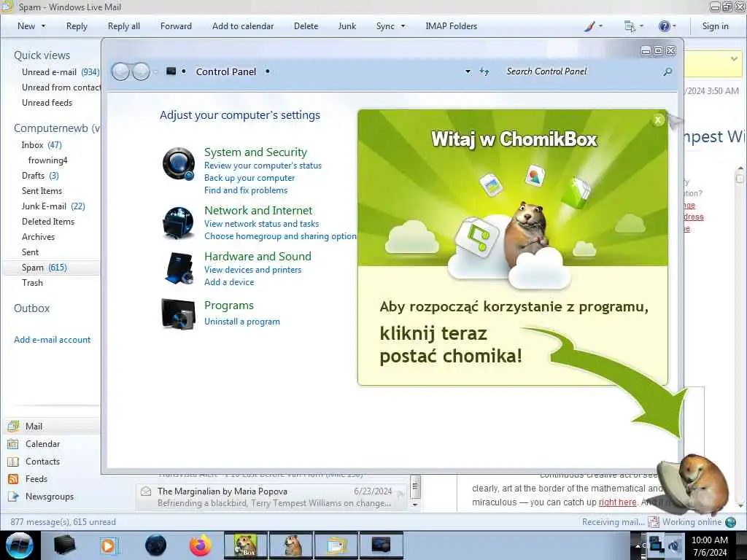Open the address bar history dropdown
Viewport: 747px width, 560px height.
pos(468,72)
